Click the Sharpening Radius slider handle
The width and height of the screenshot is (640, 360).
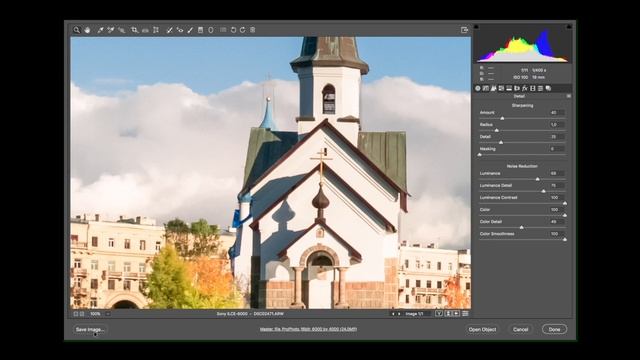(x=497, y=130)
